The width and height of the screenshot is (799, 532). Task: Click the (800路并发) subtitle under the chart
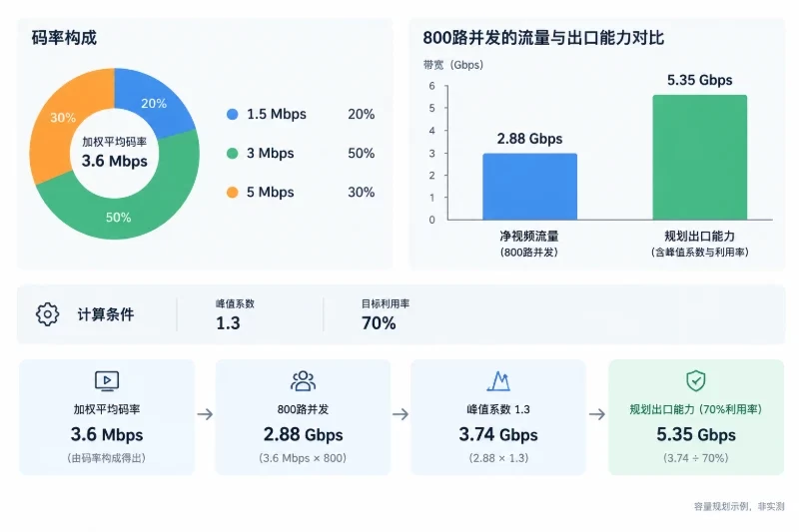(529, 252)
